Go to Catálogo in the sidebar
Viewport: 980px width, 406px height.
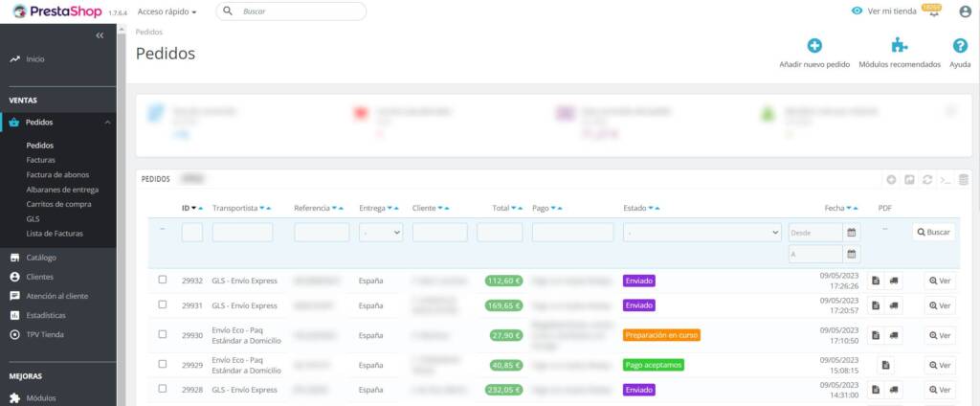pyautogui.click(x=41, y=258)
